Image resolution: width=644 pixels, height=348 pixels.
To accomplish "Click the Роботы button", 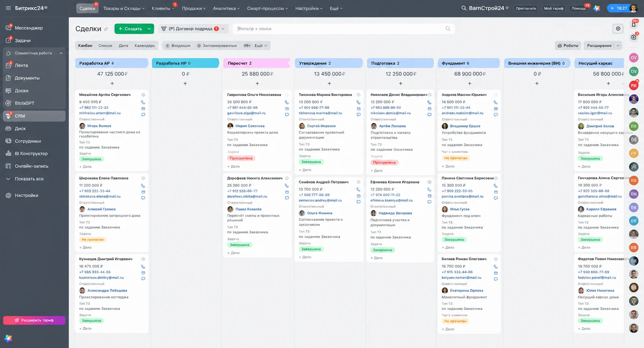I will pos(567,46).
